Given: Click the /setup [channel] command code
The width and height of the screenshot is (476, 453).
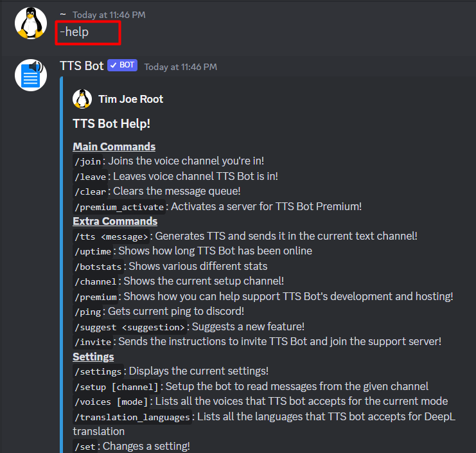Looking at the screenshot, I should (116, 387).
